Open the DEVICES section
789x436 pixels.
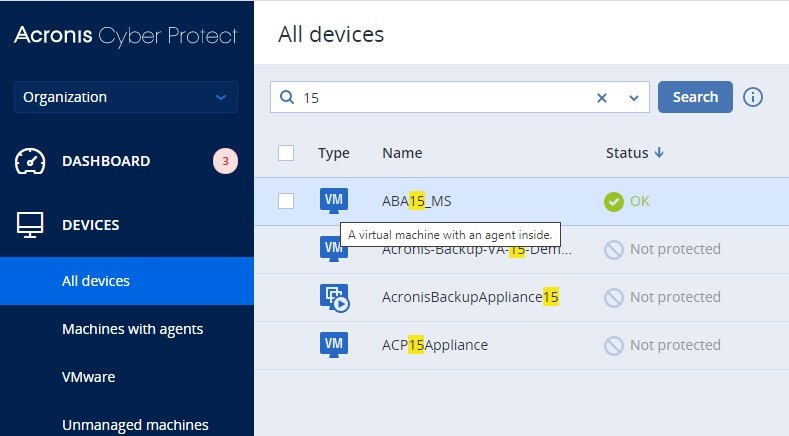click(91, 225)
